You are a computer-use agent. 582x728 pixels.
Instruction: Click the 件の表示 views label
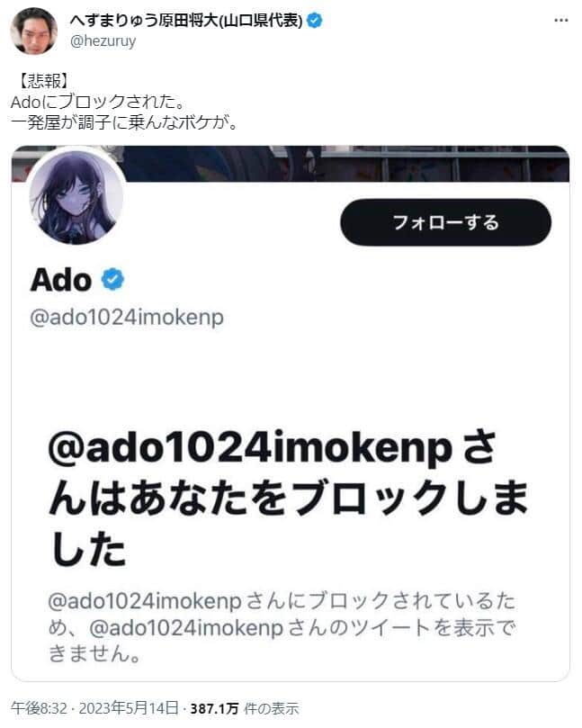(x=271, y=709)
